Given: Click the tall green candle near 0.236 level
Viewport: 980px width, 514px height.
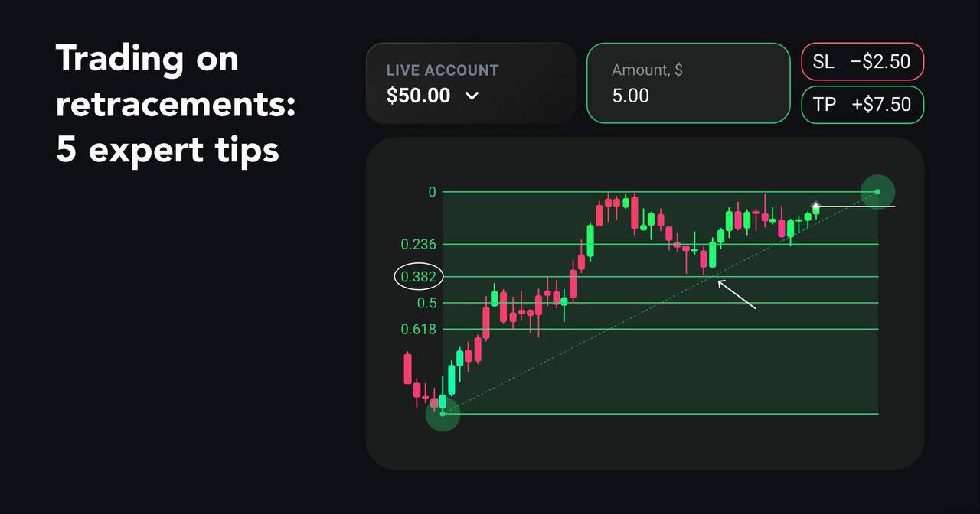Looking at the screenshot, I should 590,240.
